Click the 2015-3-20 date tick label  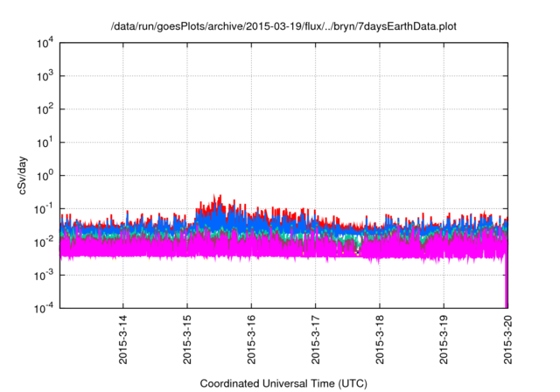pyautogui.click(x=507, y=339)
